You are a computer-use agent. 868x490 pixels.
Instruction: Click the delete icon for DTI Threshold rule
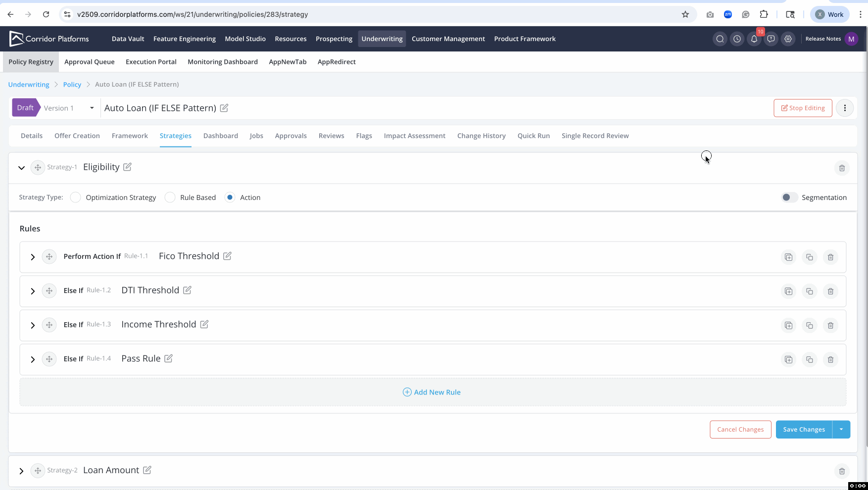tap(830, 291)
